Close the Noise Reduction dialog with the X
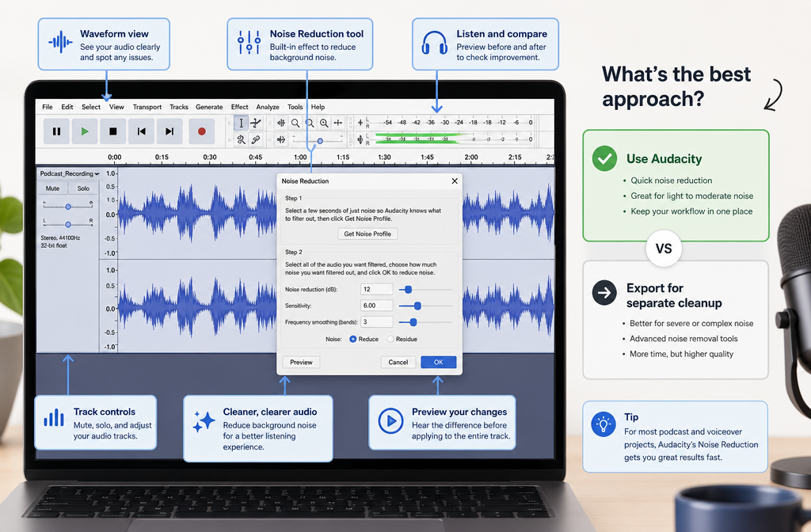 pos(455,181)
